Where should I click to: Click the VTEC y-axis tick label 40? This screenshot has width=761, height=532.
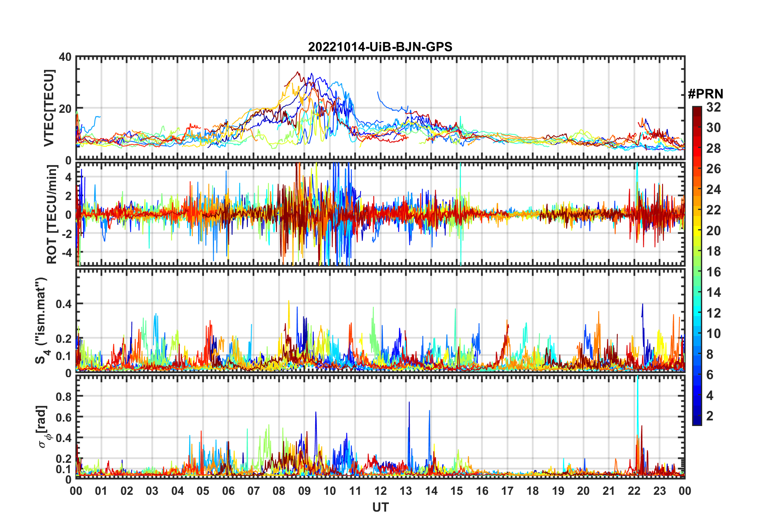coord(65,57)
